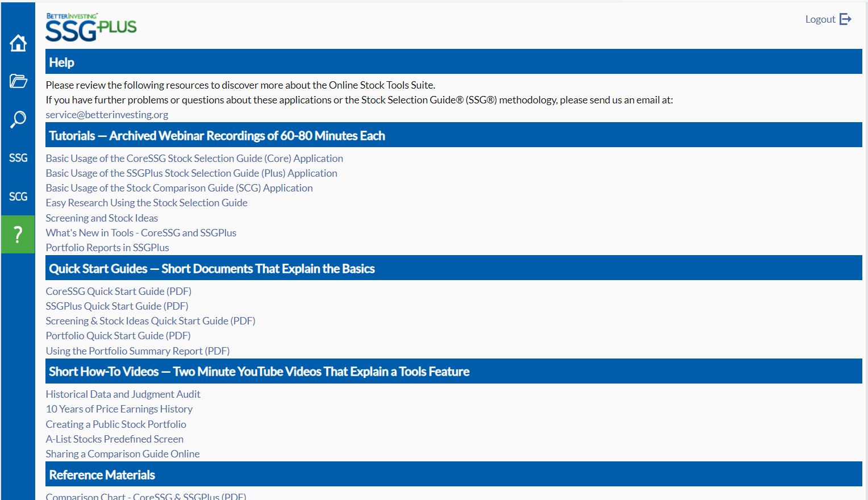Click the Reference Materials section header

coord(454,474)
